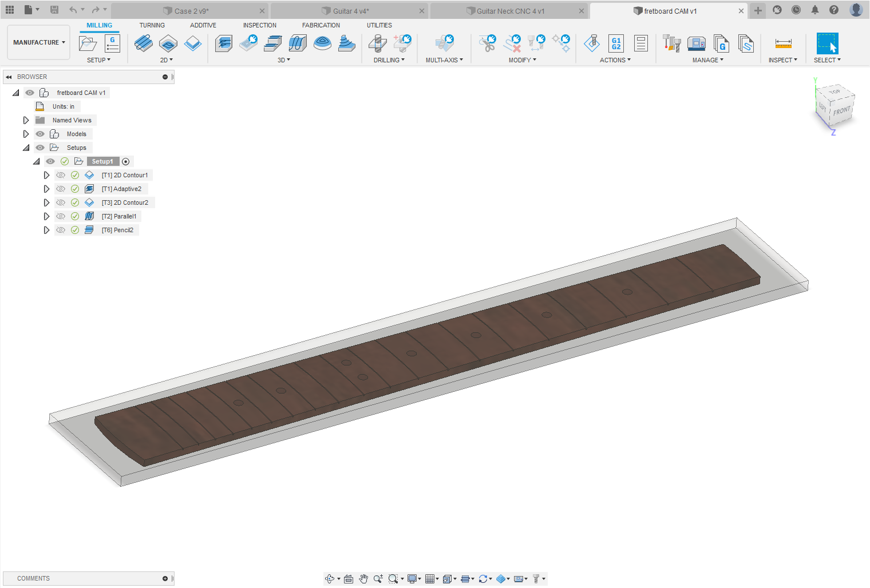Open the Manufacture workspace dropdown

(39, 42)
